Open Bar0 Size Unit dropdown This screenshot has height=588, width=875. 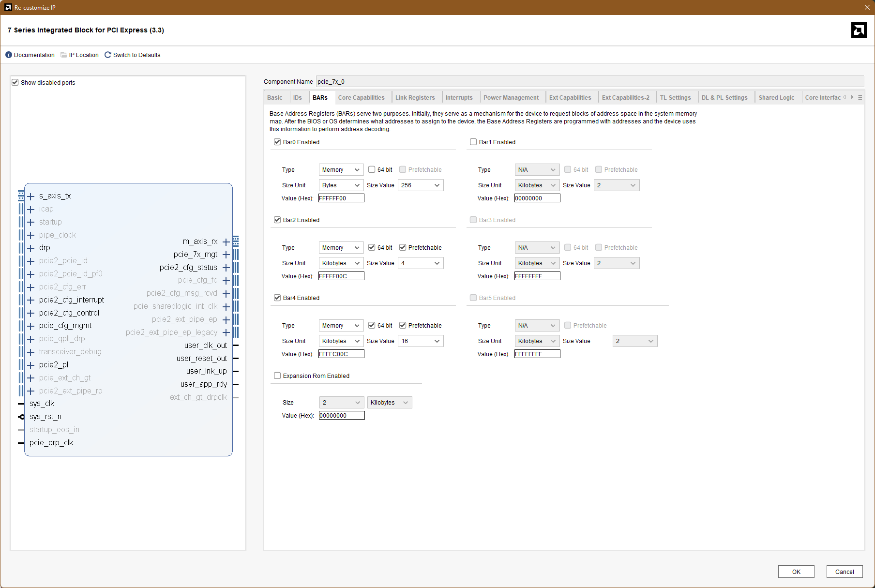click(x=341, y=185)
